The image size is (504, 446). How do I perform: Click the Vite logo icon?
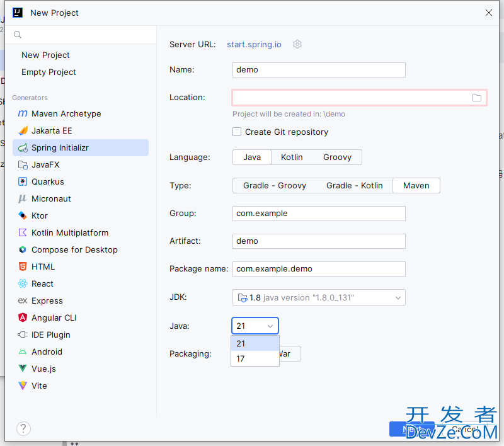click(x=23, y=386)
